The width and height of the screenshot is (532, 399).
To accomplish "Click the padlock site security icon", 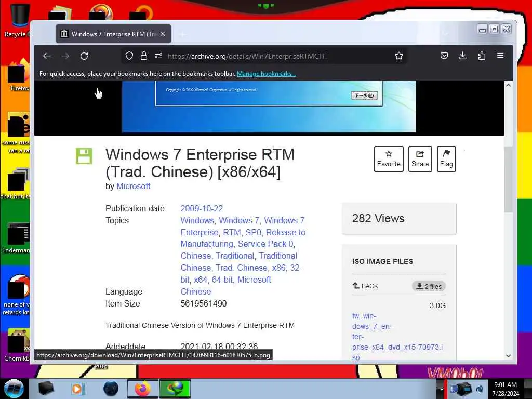I will tap(144, 56).
